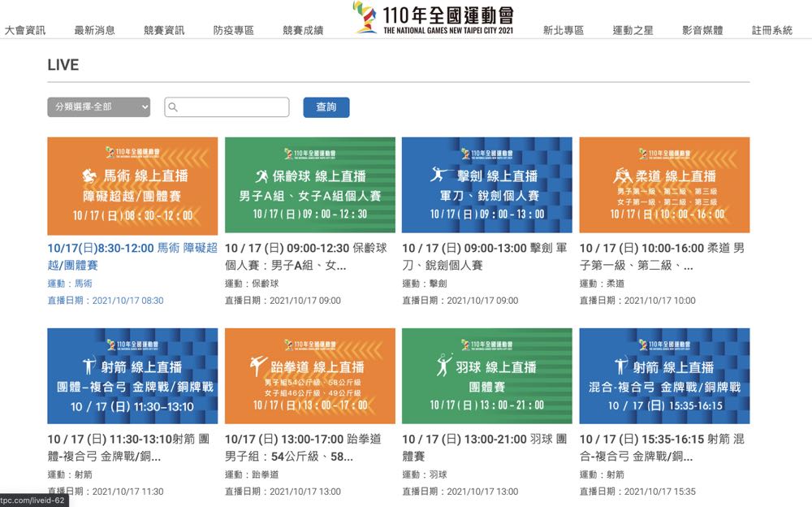The width and height of the screenshot is (812, 507).
Task: Open the 跆拳道 線上直播 thumbnail
Action: tap(309, 376)
